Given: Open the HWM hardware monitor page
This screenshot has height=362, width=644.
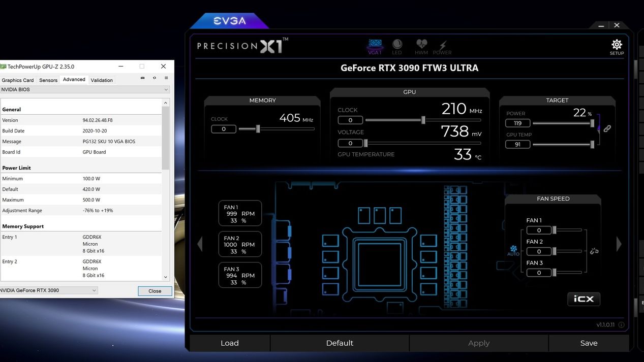Looking at the screenshot, I should click(421, 46).
